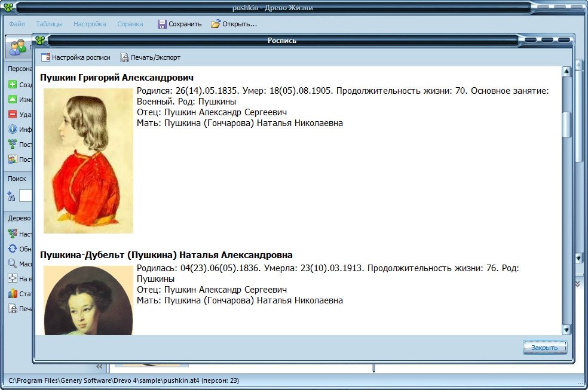
Task: Click the down arrow on main window scrollbar
Action: 578,258
